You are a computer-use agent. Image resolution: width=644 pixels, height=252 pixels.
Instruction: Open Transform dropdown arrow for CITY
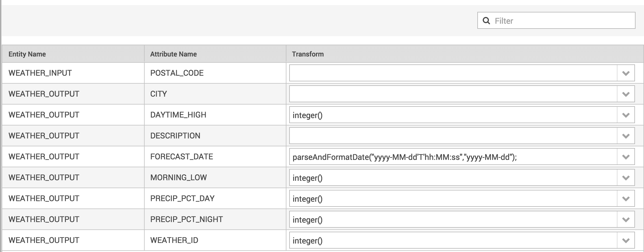coord(626,94)
